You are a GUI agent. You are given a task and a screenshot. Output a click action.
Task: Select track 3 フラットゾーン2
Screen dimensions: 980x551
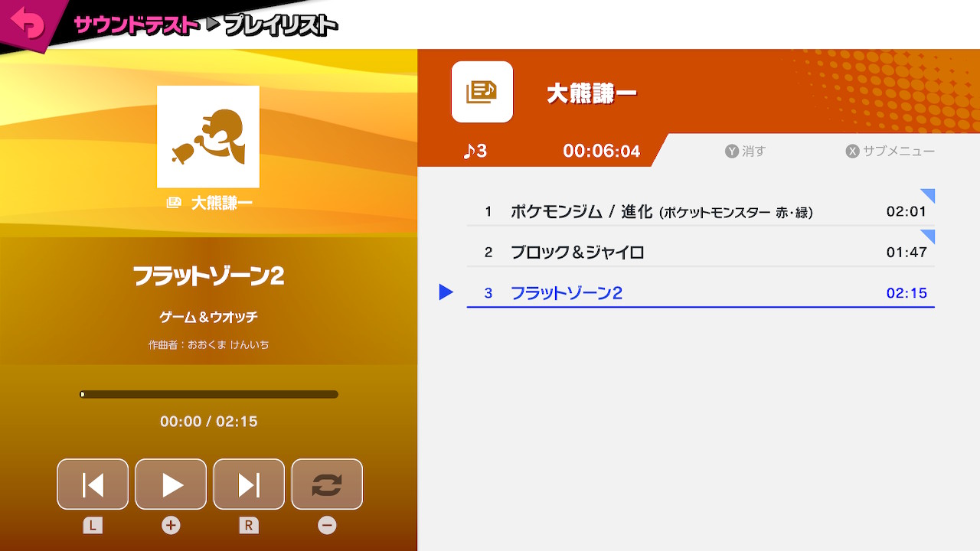[701, 292]
